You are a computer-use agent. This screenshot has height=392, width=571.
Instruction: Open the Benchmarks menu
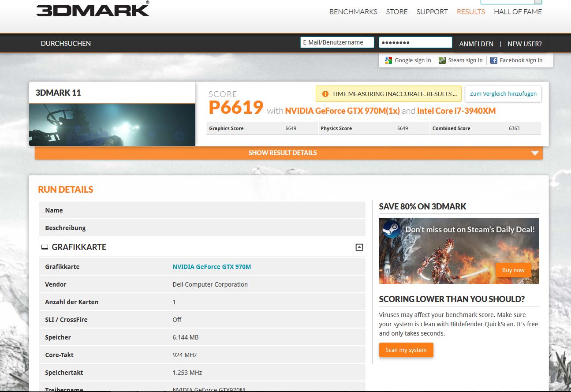[353, 12]
